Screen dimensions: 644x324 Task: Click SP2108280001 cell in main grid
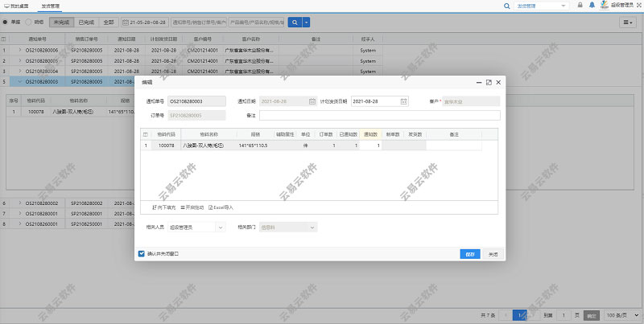coord(87,214)
